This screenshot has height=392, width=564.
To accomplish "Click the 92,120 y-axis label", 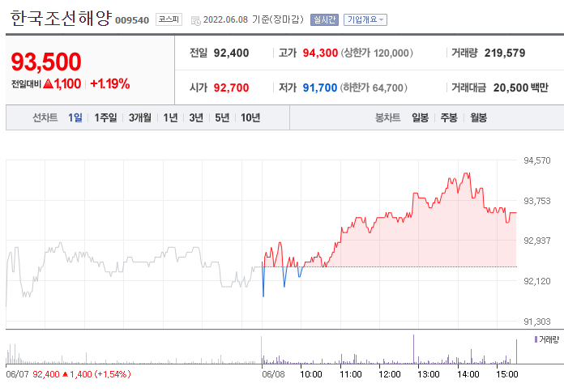I will tap(537, 281).
